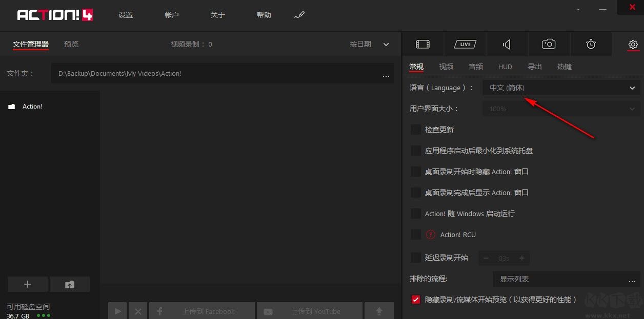Image resolution: width=644 pixels, height=319 pixels.
Task: Open the 用户界面大小 dropdown
Action: click(561, 109)
